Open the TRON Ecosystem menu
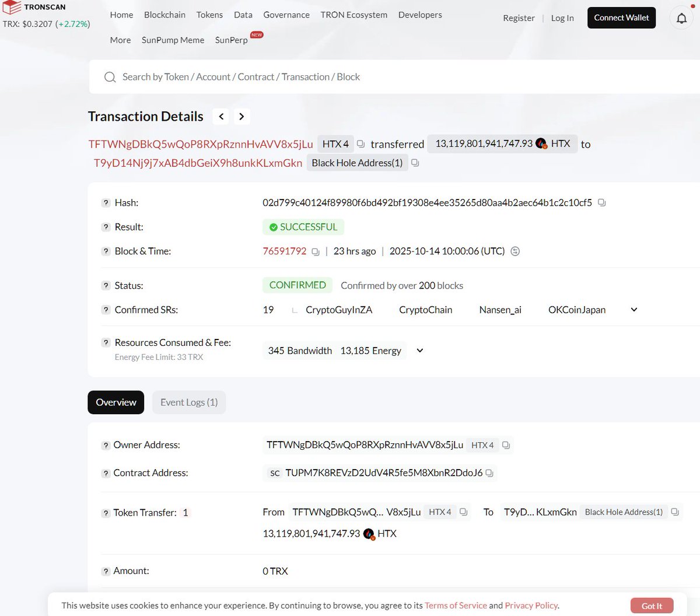700x616 pixels. click(354, 15)
